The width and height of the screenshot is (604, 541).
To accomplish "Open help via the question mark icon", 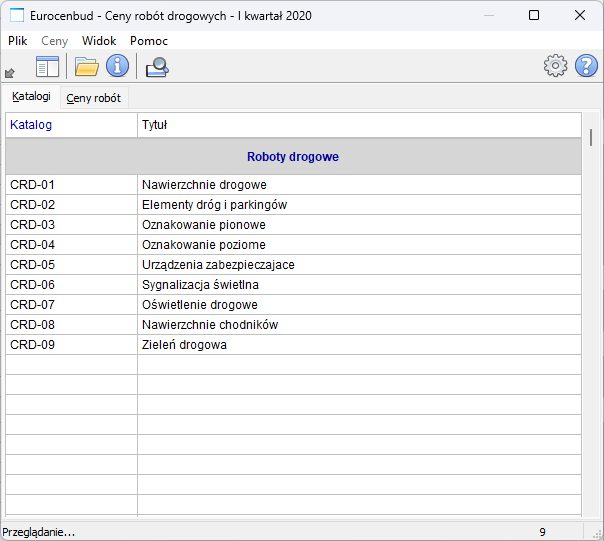I will (x=586, y=67).
